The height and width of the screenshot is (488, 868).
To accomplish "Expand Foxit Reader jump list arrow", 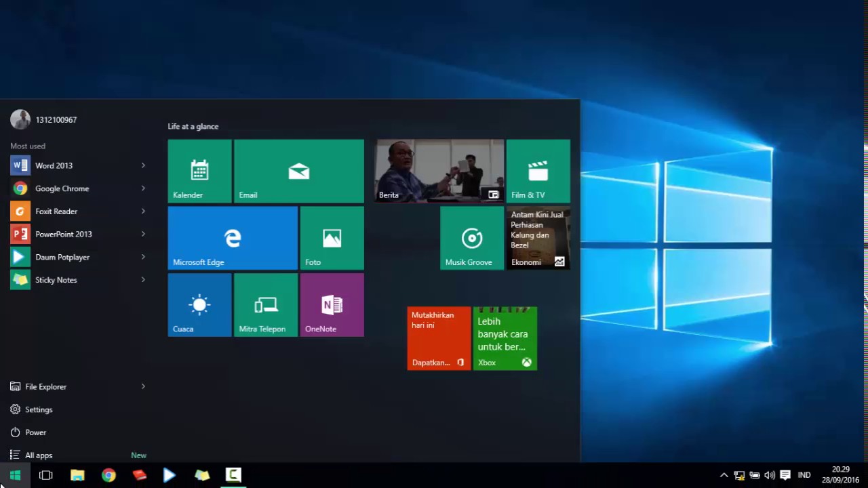I will pyautogui.click(x=143, y=211).
